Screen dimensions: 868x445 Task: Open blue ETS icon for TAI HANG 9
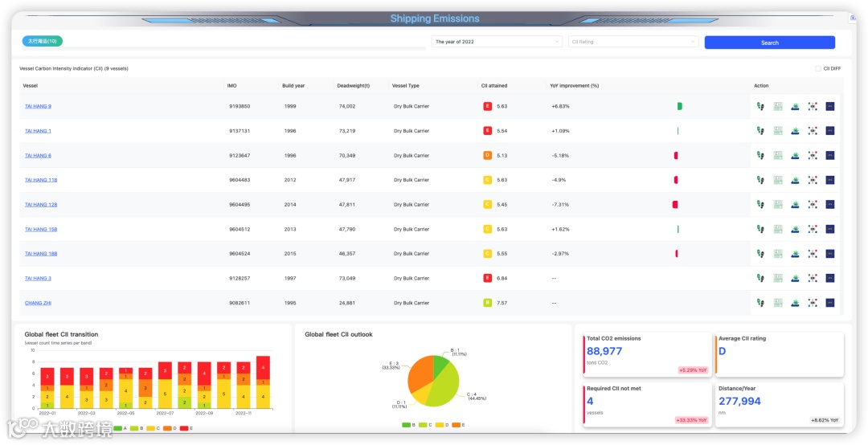829,106
